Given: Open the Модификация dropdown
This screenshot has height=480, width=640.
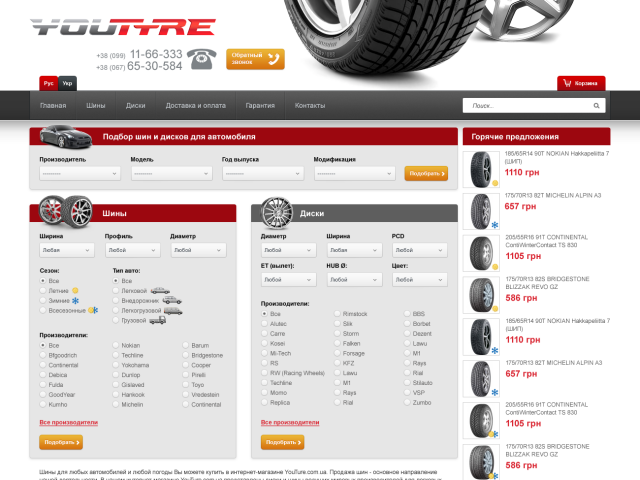Looking at the screenshot, I should pos(355,173).
